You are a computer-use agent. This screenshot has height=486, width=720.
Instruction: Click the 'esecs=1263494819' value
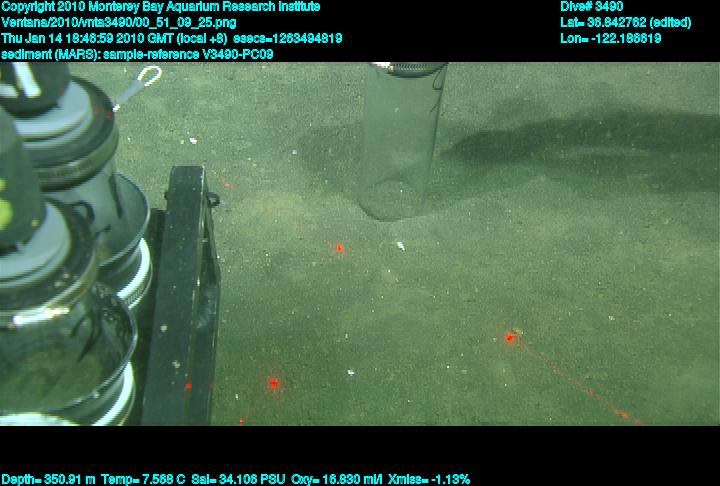pyautogui.click(x=287, y=38)
